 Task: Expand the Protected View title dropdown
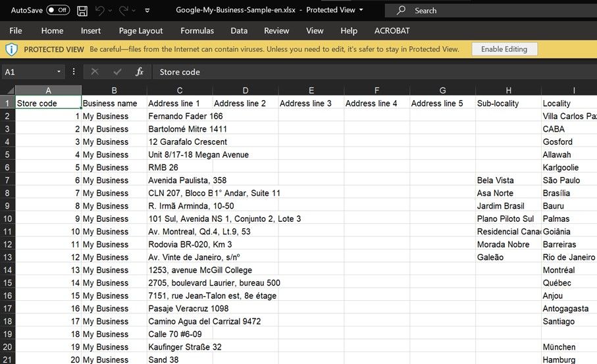tap(361, 10)
